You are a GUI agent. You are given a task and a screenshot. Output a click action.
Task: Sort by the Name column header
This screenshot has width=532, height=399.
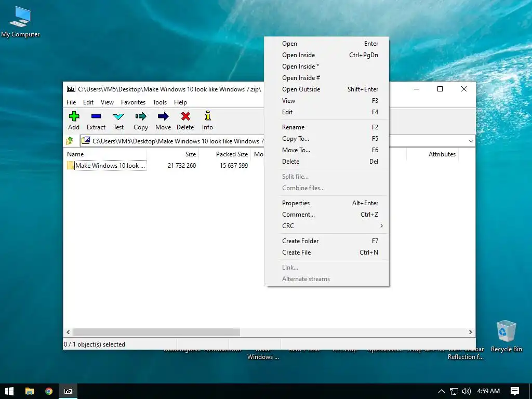[105, 154]
